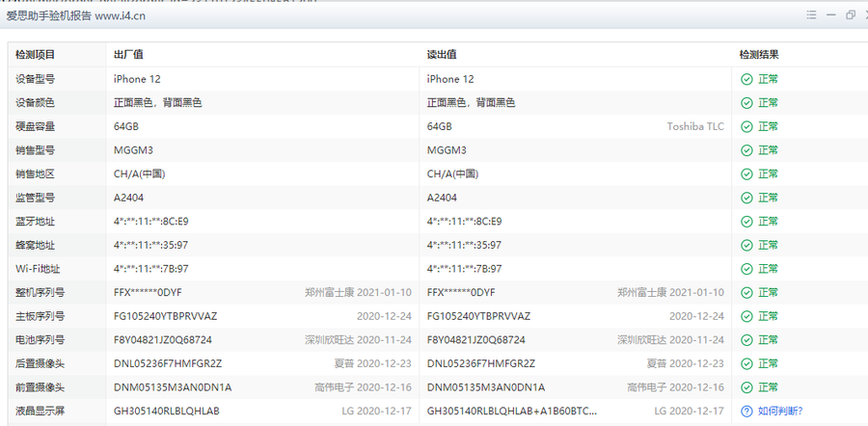Click the check icon in 监管型号 row
This screenshot has height=426, width=868.
[x=746, y=198]
